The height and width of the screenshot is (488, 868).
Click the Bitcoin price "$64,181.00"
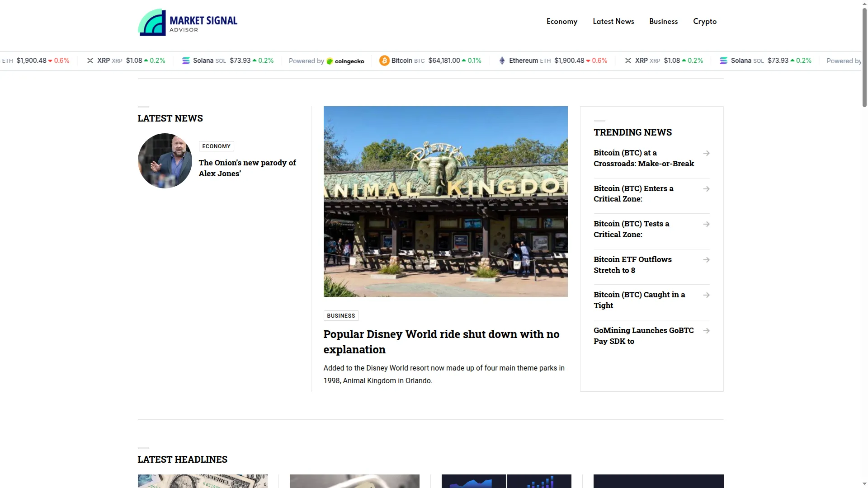point(444,61)
